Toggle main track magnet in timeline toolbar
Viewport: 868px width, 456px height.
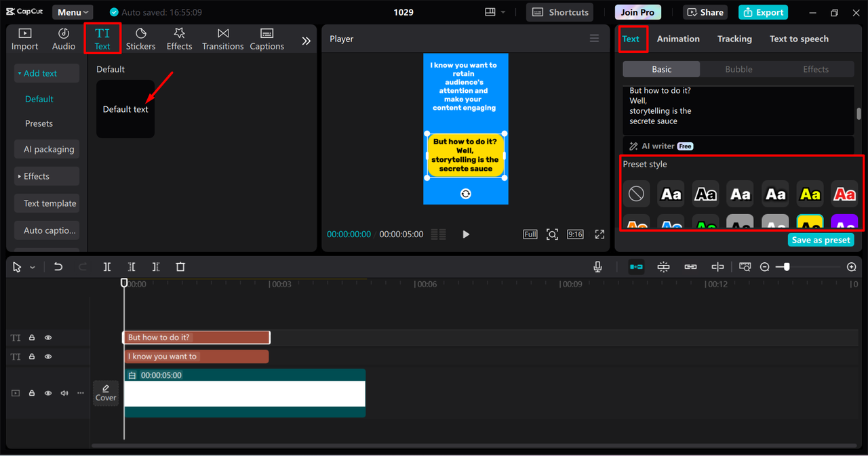(x=636, y=267)
